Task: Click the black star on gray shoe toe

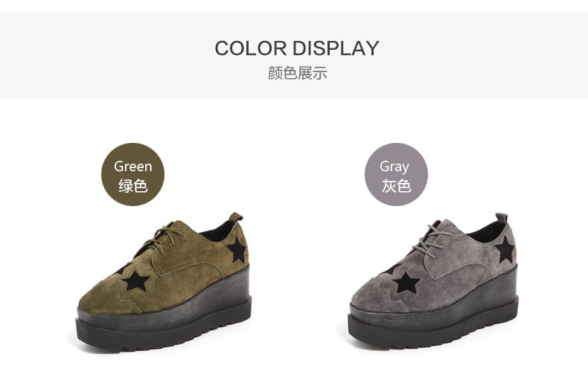Action: click(406, 283)
